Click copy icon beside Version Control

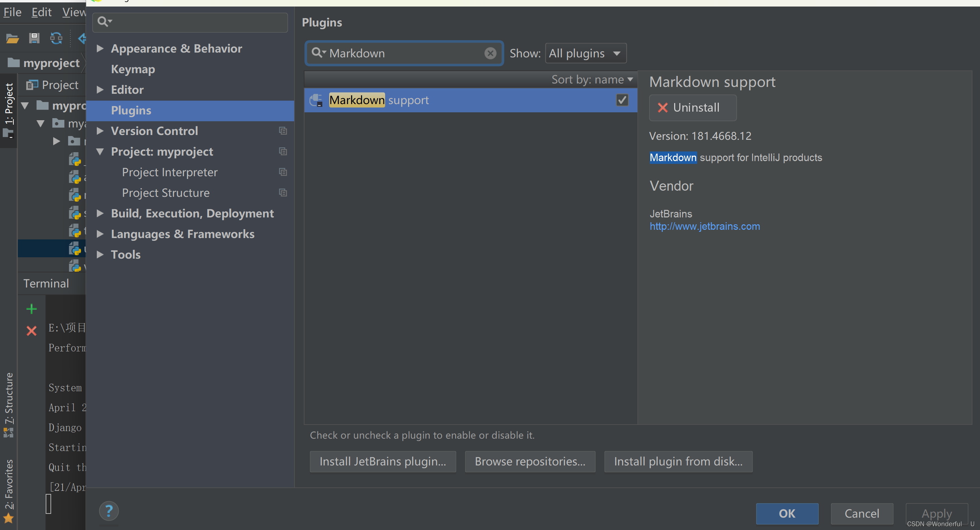point(283,131)
